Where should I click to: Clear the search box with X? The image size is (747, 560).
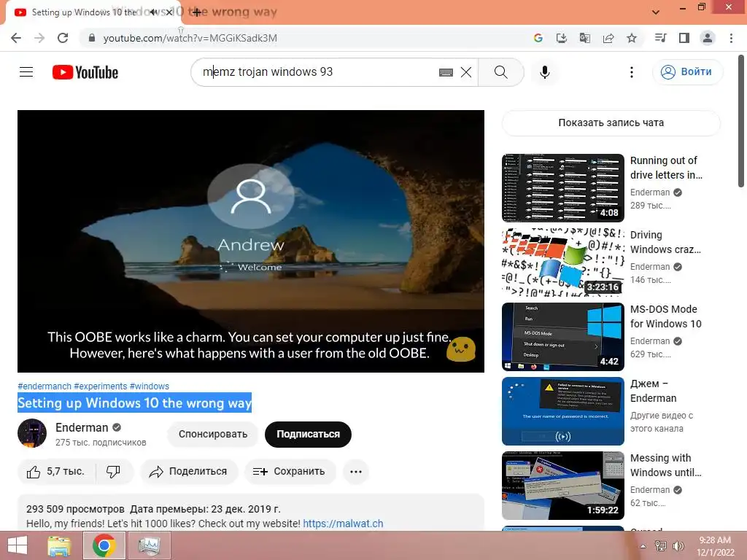(466, 72)
